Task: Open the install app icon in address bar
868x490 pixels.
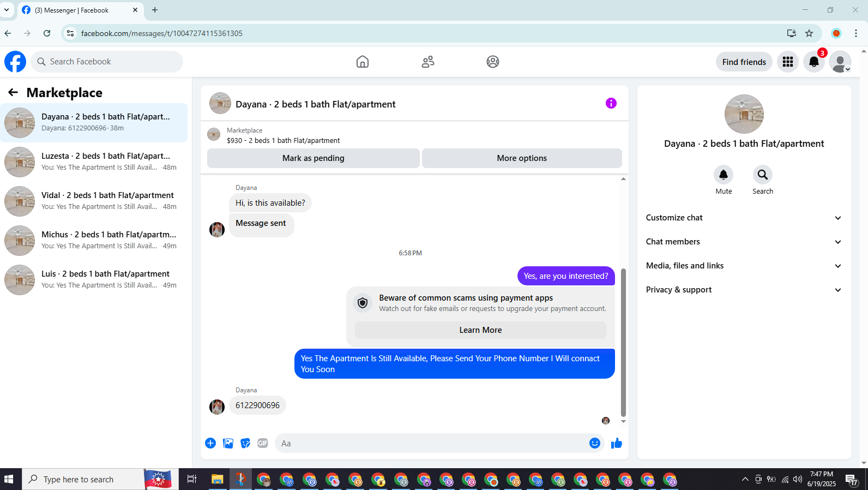Action: coord(792,33)
